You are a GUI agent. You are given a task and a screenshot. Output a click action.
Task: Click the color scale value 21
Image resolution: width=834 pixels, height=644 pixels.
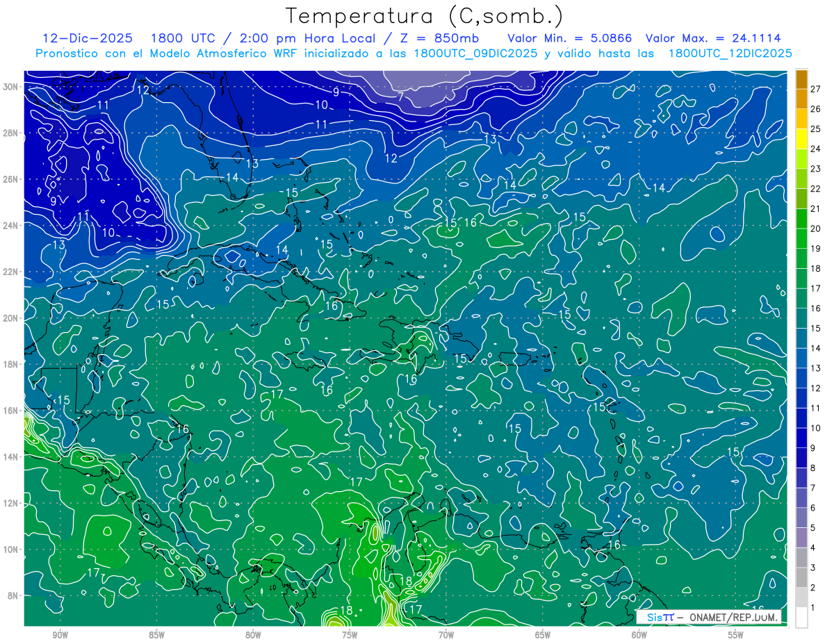click(x=816, y=208)
